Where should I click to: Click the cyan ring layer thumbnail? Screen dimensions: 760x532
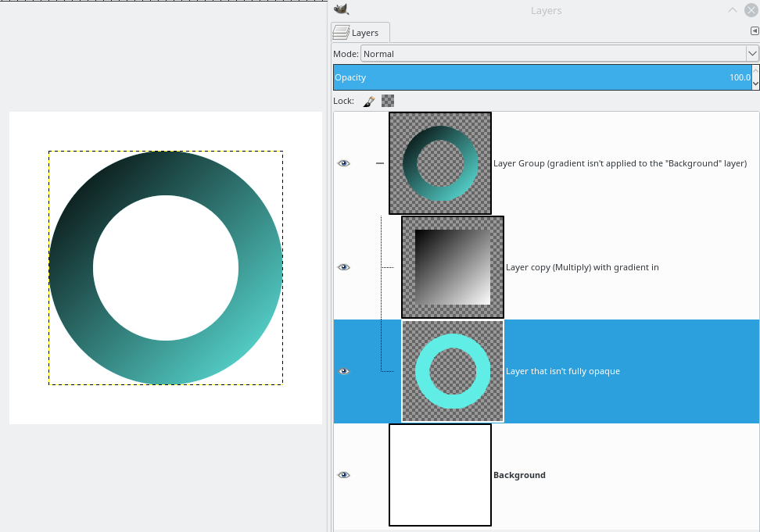click(453, 371)
